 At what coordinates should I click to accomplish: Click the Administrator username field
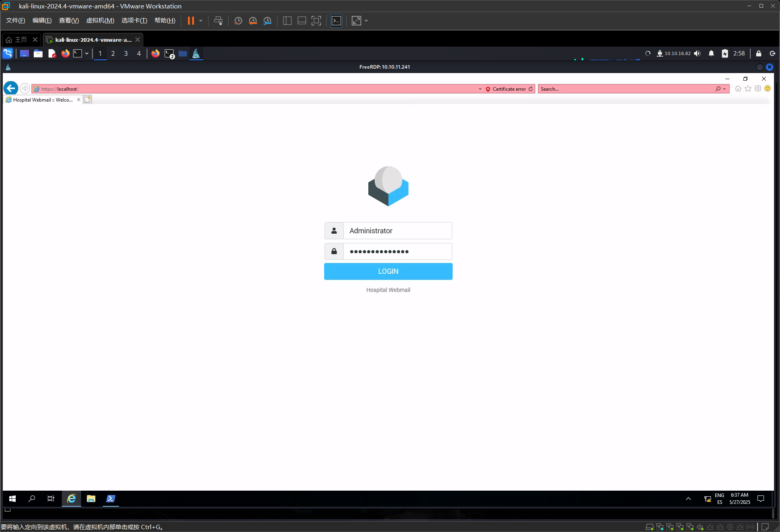pyautogui.click(x=398, y=231)
